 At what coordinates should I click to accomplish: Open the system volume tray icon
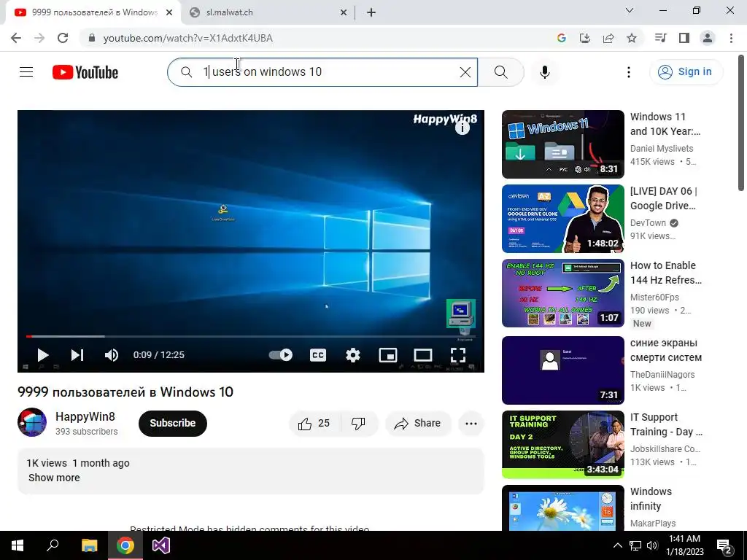652,545
